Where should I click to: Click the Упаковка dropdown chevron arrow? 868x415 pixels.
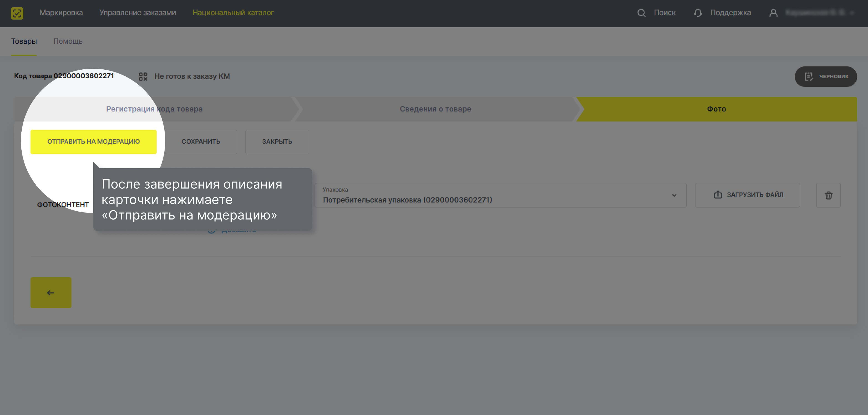tap(674, 195)
